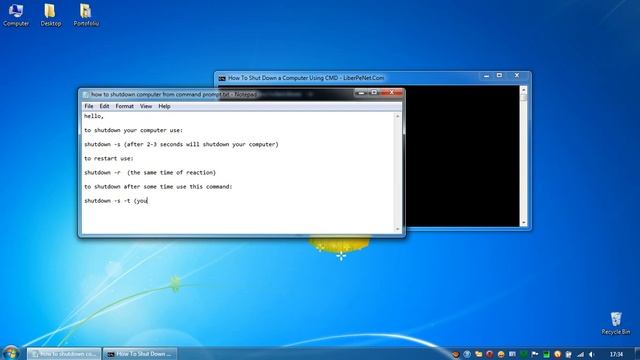Click the volume speaker tray icon

click(591, 354)
